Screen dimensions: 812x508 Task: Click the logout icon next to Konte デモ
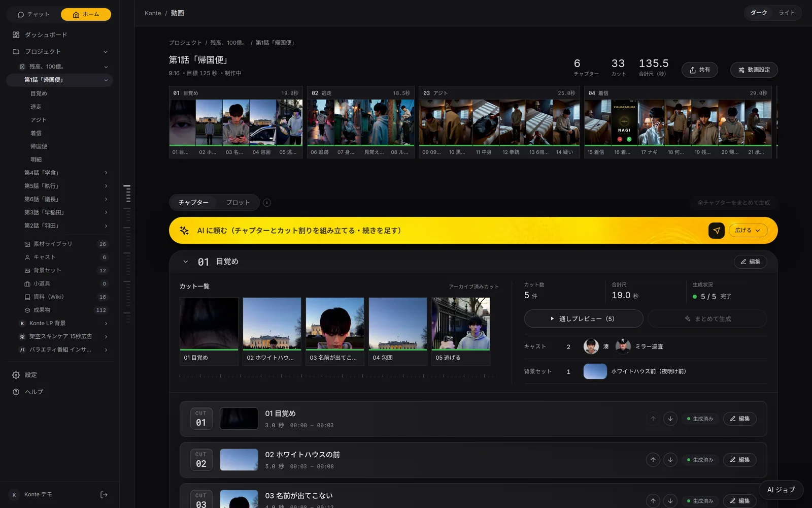pos(104,495)
